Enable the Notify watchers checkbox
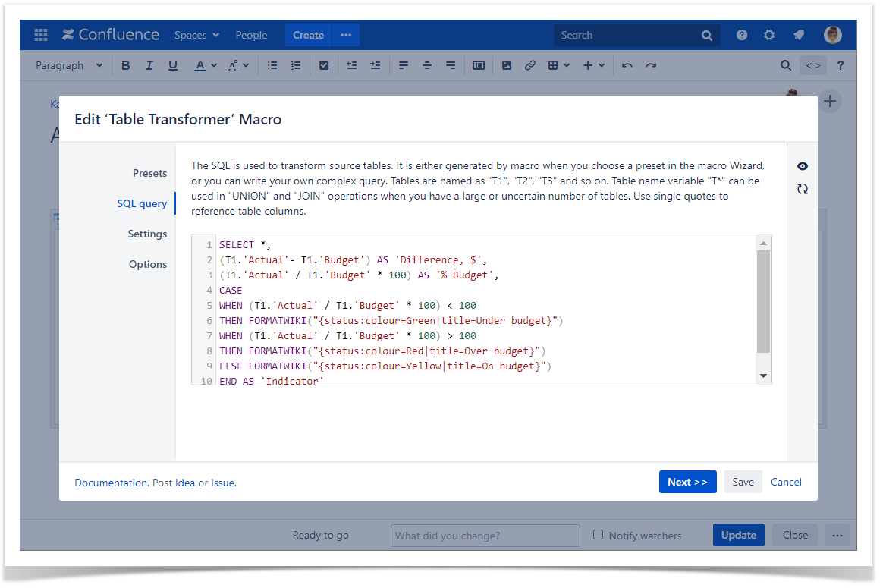Image resolution: width=883 pixels, height=588 pixels. (x=598, y=535)
